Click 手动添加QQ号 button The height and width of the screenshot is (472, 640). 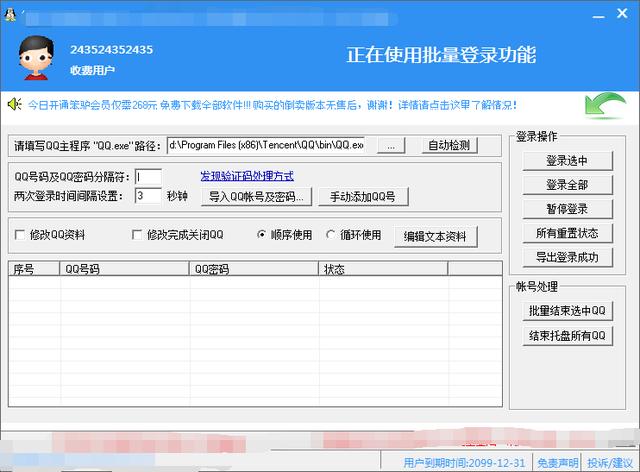[363, 197]
